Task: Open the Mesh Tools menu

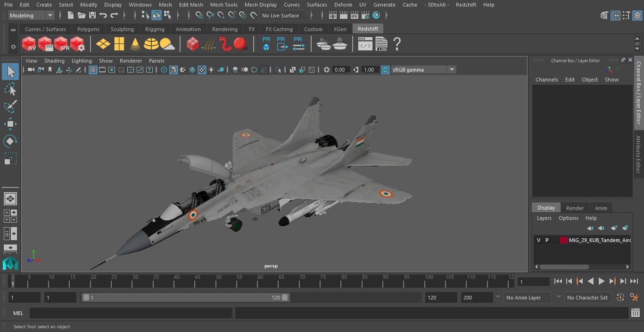Action: point(223,5)
